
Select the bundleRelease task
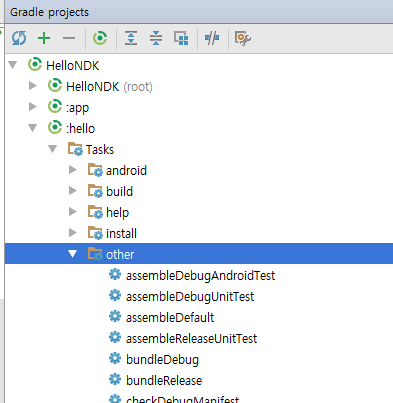tap(164, 381)
